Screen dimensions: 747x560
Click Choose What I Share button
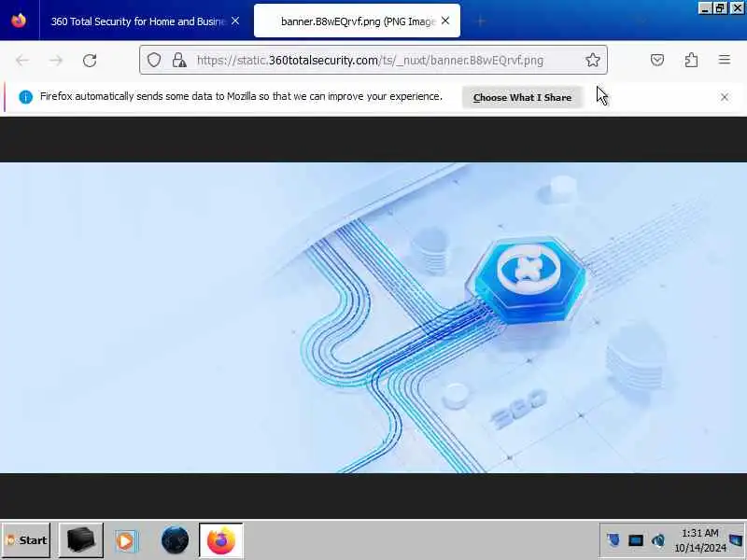pyautogui.click(x=522, y=97)
